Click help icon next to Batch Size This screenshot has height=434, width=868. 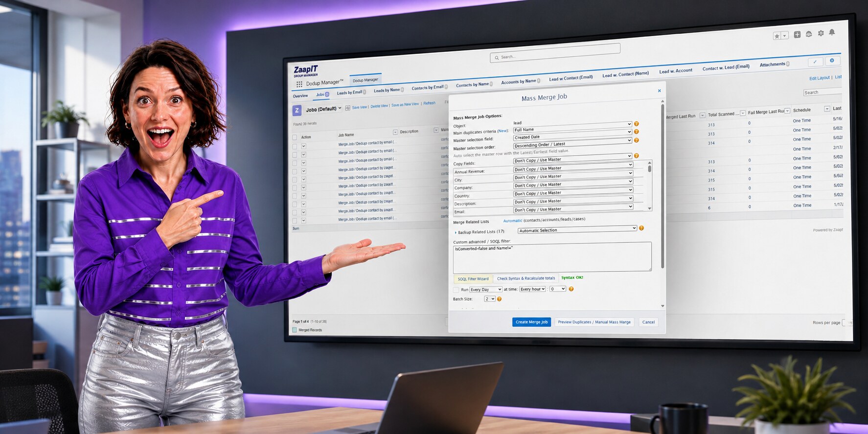pos(500,299)
